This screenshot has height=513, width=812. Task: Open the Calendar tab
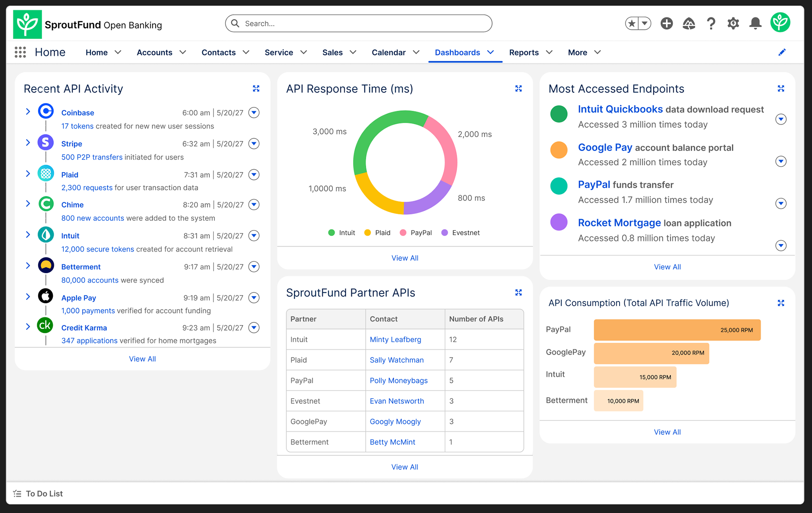(389, 52)
